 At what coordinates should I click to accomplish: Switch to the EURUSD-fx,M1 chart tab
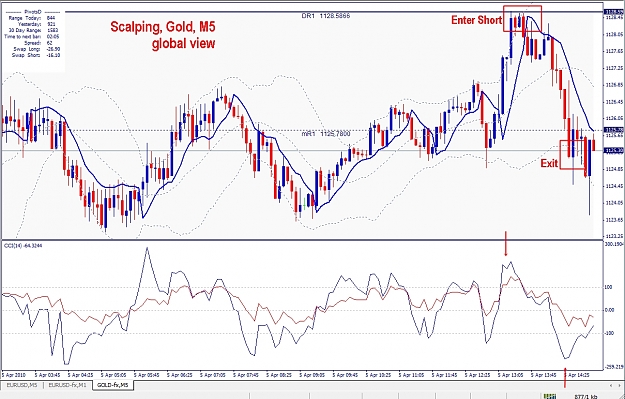[67, 385]
